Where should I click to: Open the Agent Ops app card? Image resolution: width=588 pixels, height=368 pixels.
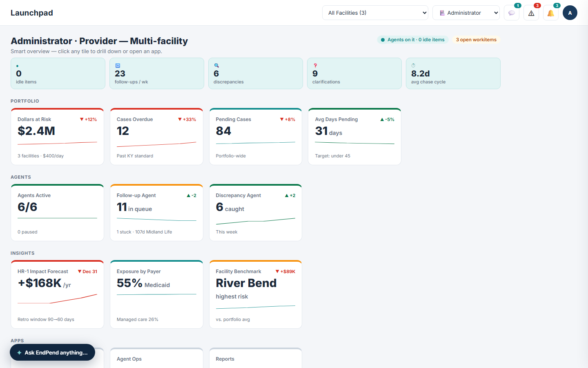click(156, 358)
